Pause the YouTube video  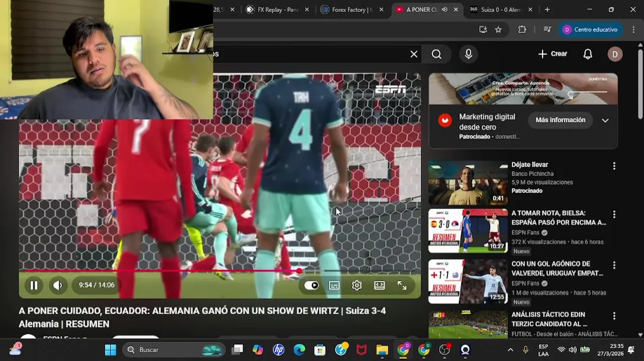point(34,285)
